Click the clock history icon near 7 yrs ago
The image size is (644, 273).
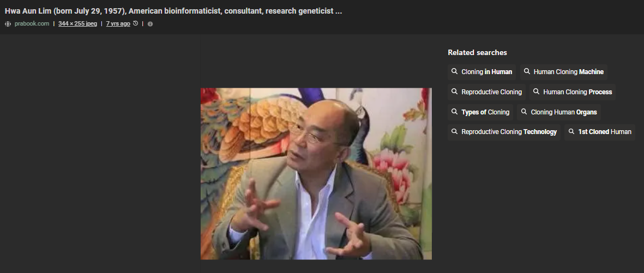pos(136,23)
